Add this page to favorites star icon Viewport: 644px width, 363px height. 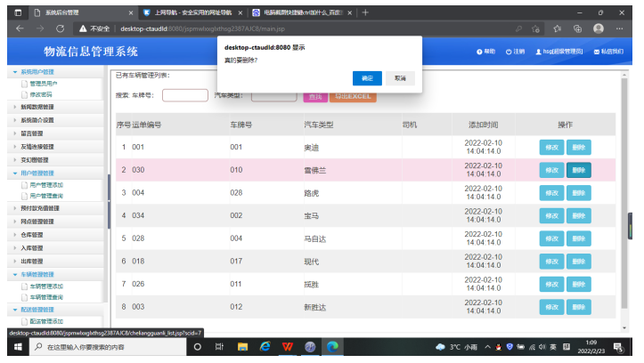pos(535,28)
